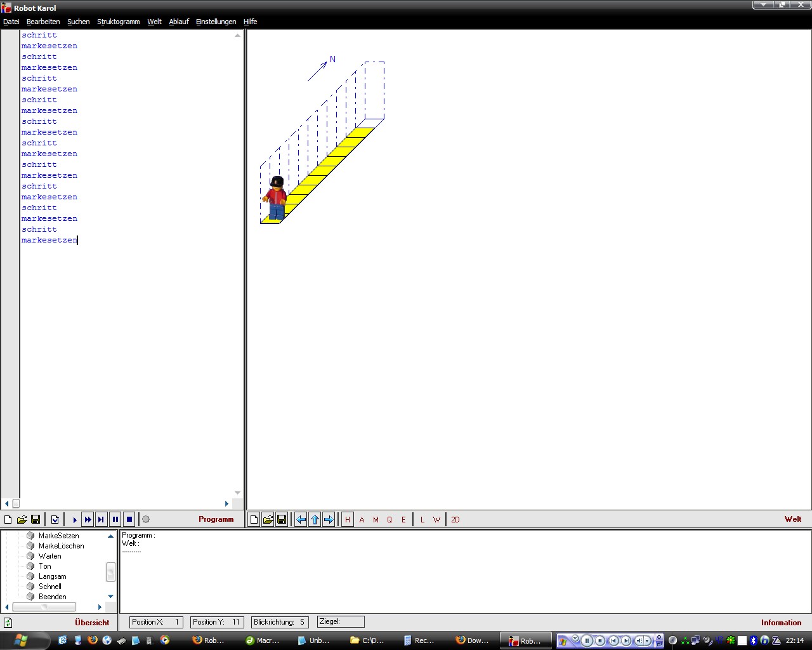Open the Hilfe menu

251,22
